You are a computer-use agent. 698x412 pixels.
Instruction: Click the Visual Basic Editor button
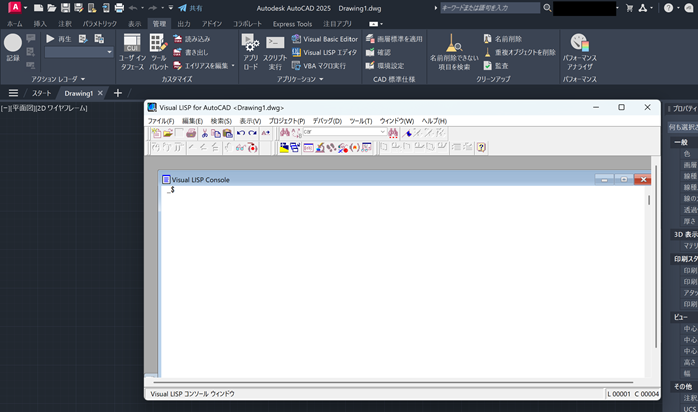[324, 39]
